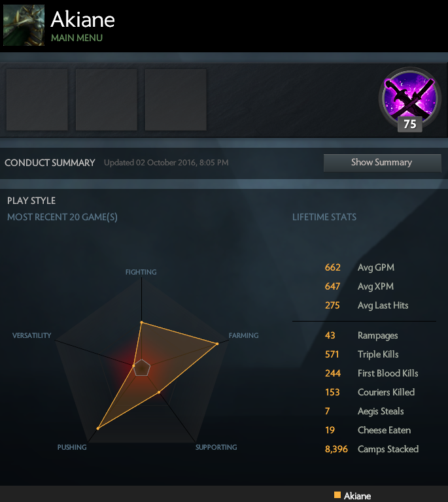
Task: Click the orange Akiane legend square
Action: coord(337,495)
